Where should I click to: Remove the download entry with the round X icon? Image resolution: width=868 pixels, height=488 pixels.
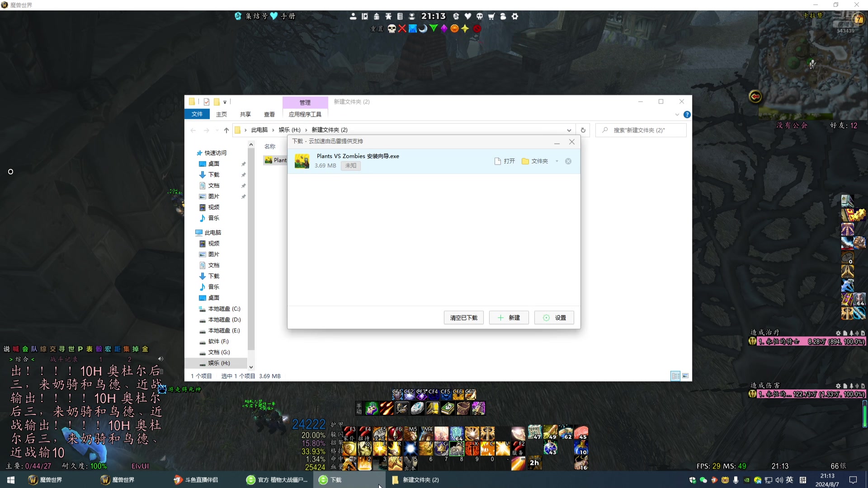point(568,161)
